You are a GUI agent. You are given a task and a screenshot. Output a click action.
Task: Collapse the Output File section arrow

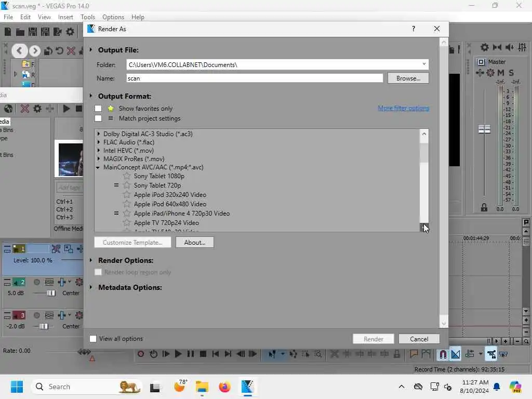(x=90, y=50)
